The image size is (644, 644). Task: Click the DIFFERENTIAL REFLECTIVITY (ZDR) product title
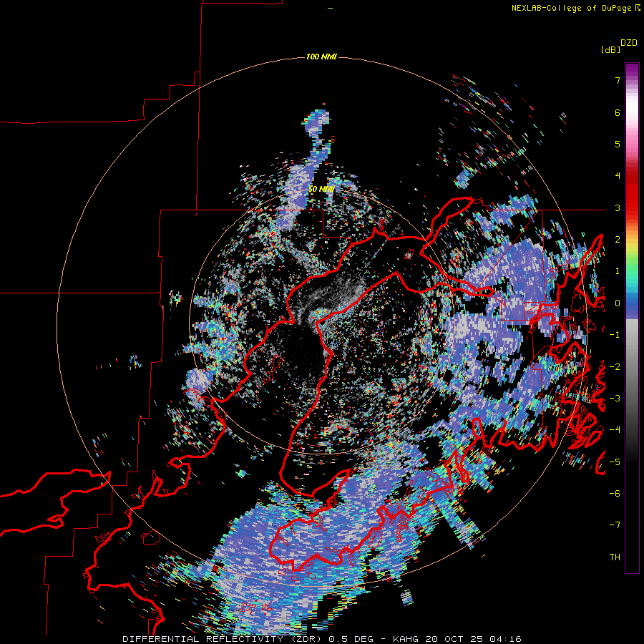point(223,639)
